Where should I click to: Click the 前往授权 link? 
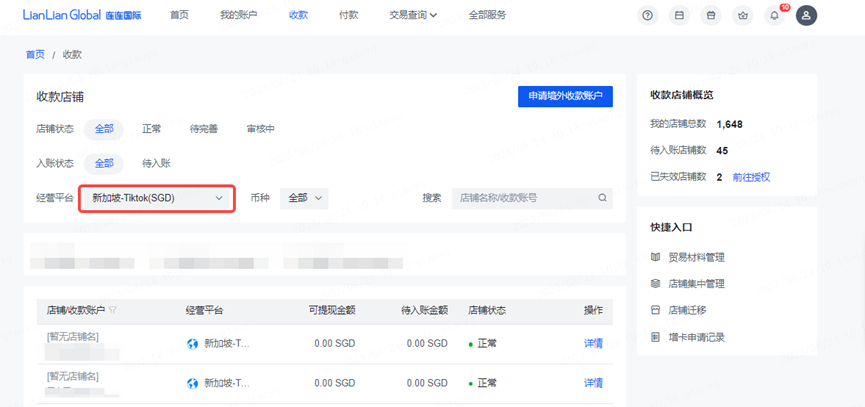click(751, 177)
